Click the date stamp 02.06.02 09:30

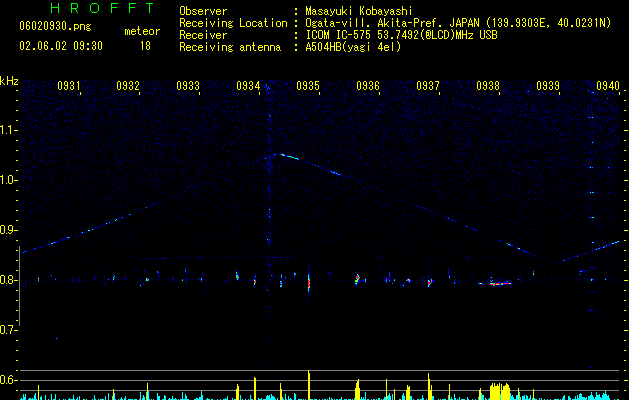[61, 46]
